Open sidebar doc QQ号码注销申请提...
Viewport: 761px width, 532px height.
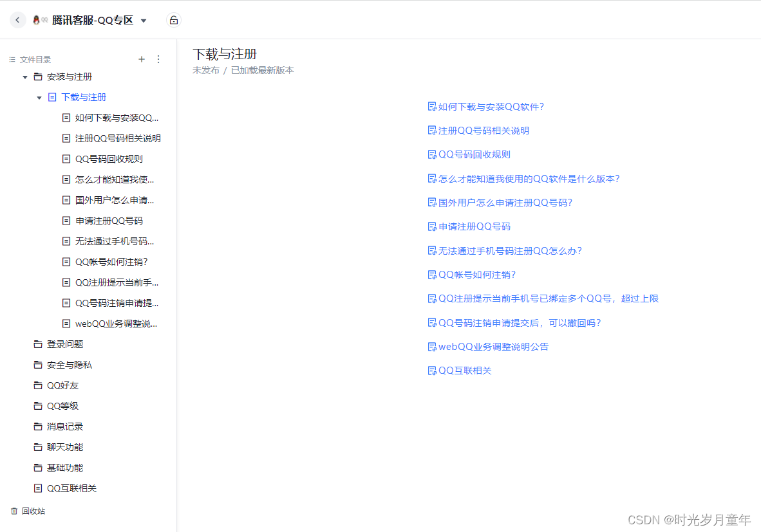click(x=117, y=303)
